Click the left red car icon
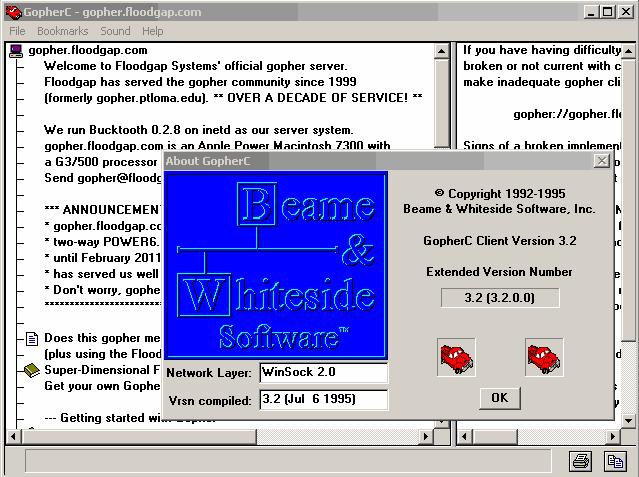Viewport: 639px width, 477px height. point(456,357)
